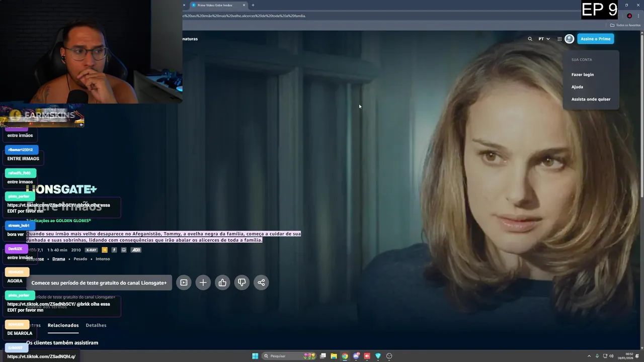This screenshot has height=362, width=644.
Task: Open File Explorer from taskbar
Action: pos(334,356)
